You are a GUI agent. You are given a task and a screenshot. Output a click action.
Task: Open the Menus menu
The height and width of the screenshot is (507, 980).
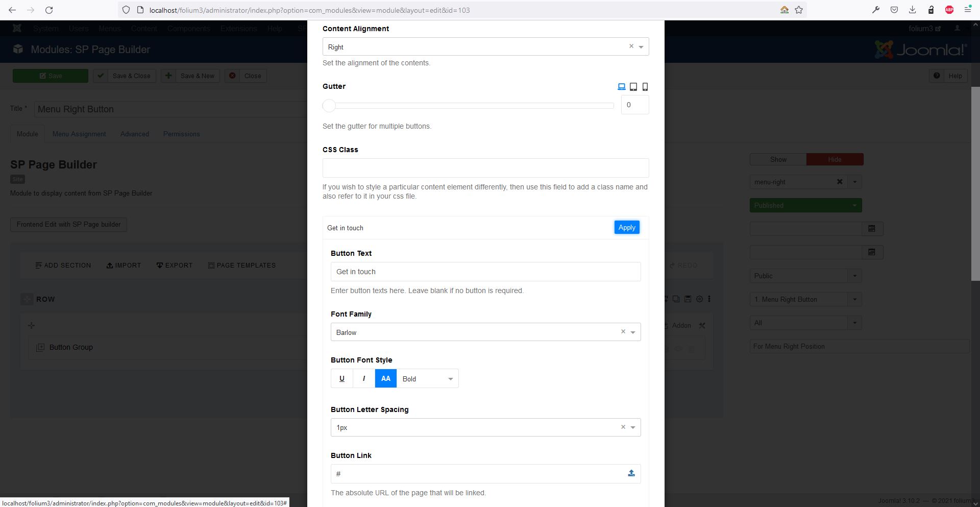click(x=110, y=29)
